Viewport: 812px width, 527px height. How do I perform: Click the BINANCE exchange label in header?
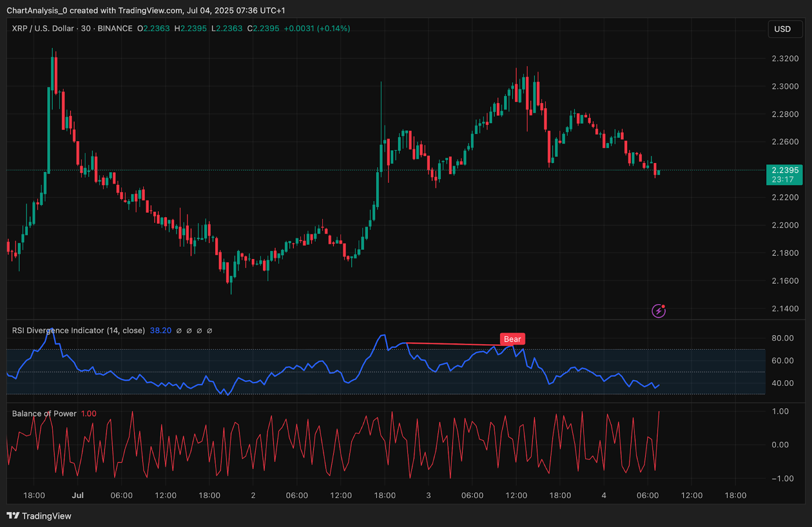pyautogui.click(x=115, y=28)
